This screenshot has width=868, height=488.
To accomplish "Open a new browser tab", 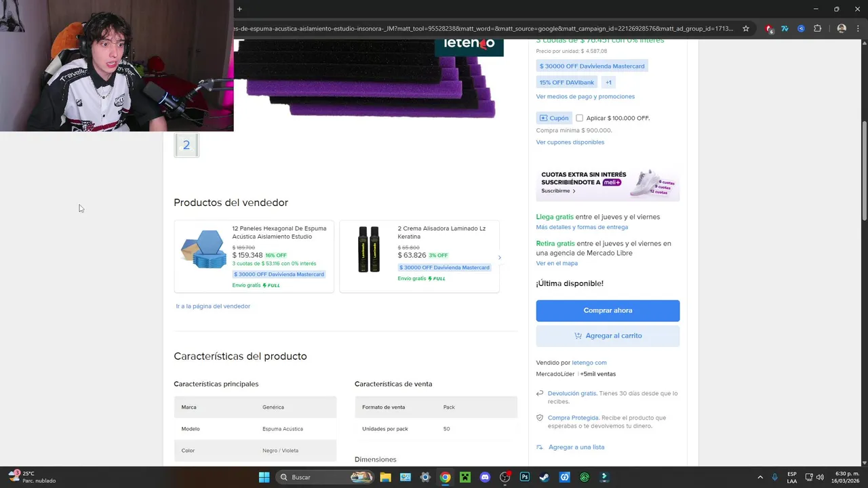I will (x=239, y=9).
